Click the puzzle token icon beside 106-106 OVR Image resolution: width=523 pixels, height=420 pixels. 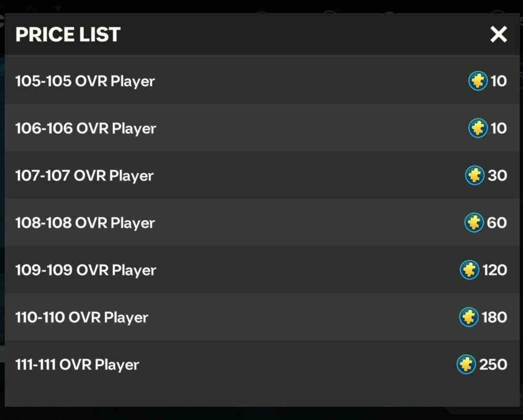pos(478,128)
